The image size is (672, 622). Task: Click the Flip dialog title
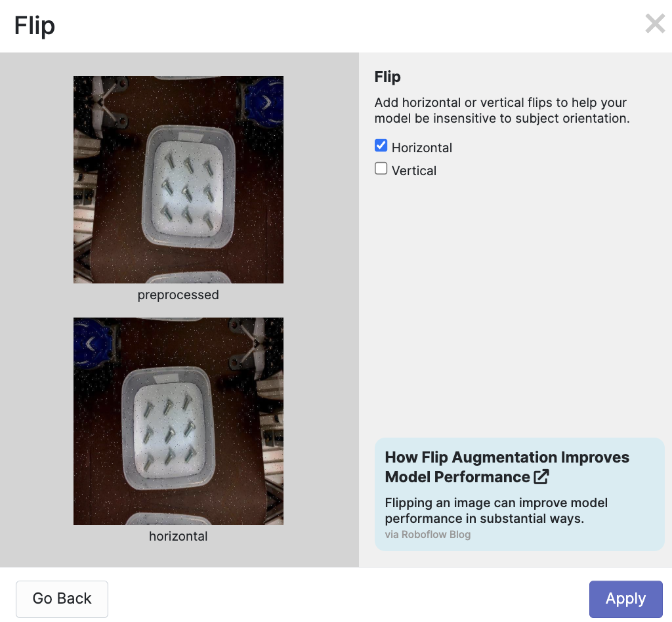tap(34, 25)
